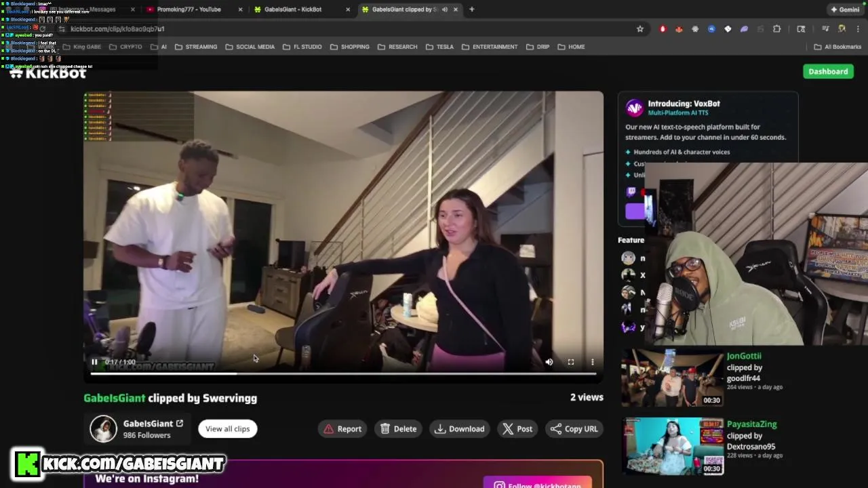Enter fullscreen mode on the video player
Screen dimensions: 868x488
click(571, 362)
